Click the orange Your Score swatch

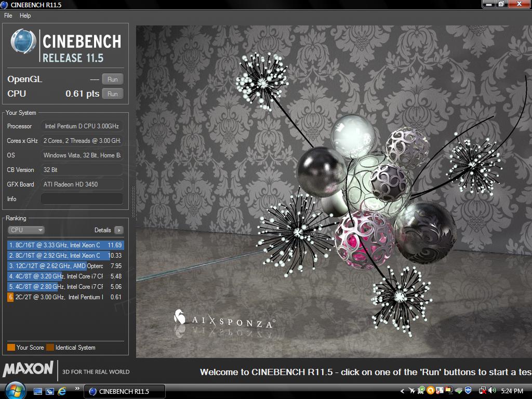coord(11,348)
